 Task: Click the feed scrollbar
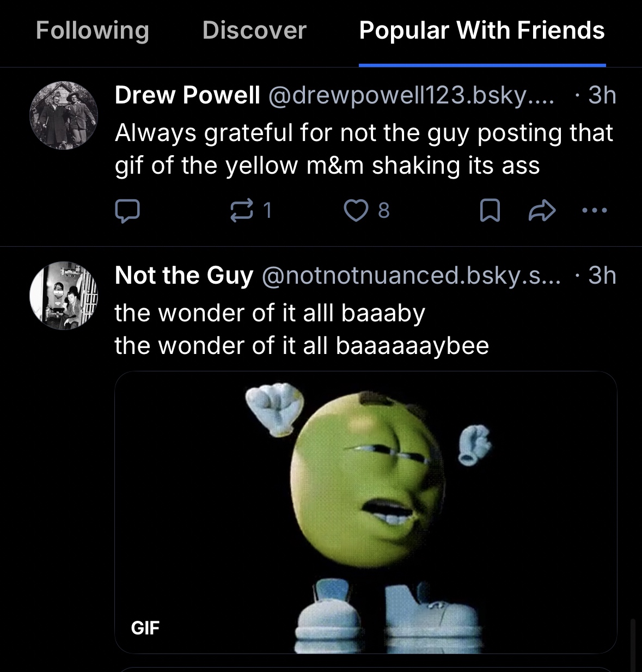[x=633, y=645]
